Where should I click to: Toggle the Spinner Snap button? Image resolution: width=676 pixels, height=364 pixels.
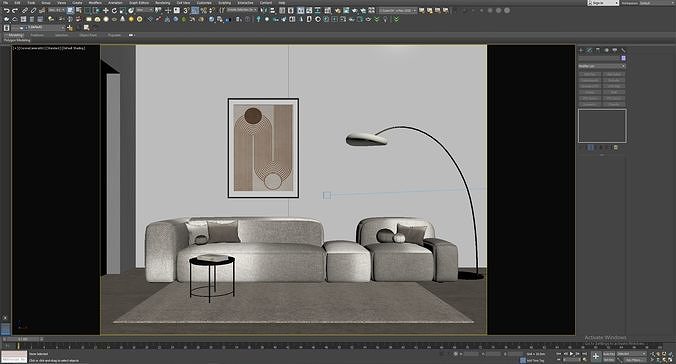click(212, 10)
